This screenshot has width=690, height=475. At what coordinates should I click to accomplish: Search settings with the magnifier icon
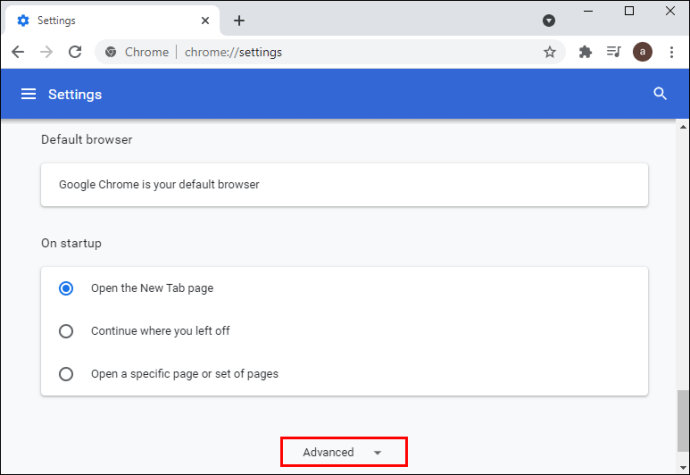pos(660,93)
